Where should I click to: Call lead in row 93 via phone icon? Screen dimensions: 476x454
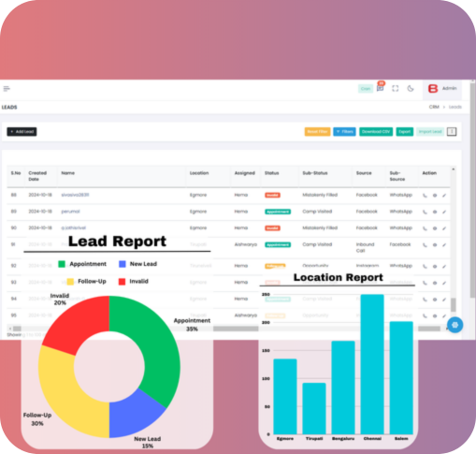(x=425, y=283)
